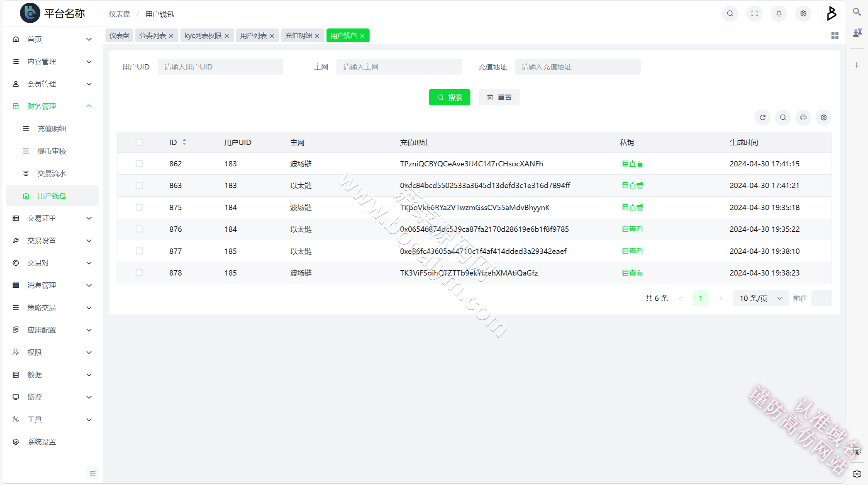Toggle fullscreen mode icon
The width and height of the screenshot is (868, 485).
point(754,14)
